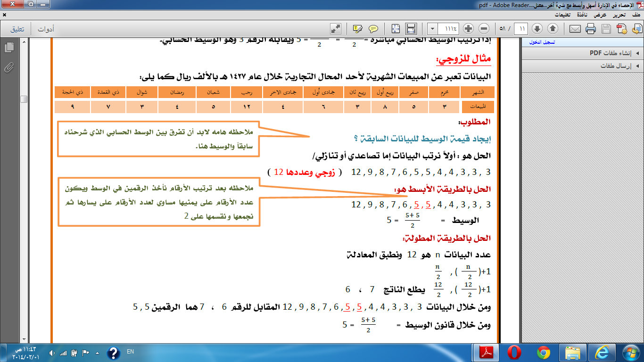Click the vertical scrollbar thumb on left
The height and width of the screenshot is (362, 644).
24,99
